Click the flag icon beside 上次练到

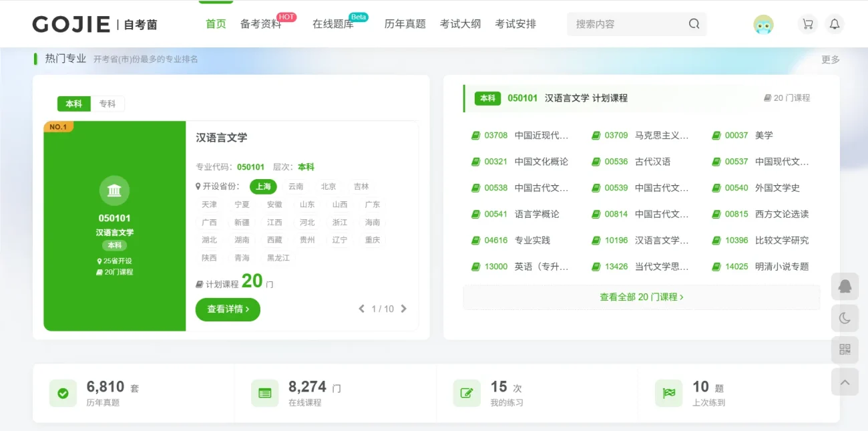pos(668,394)
